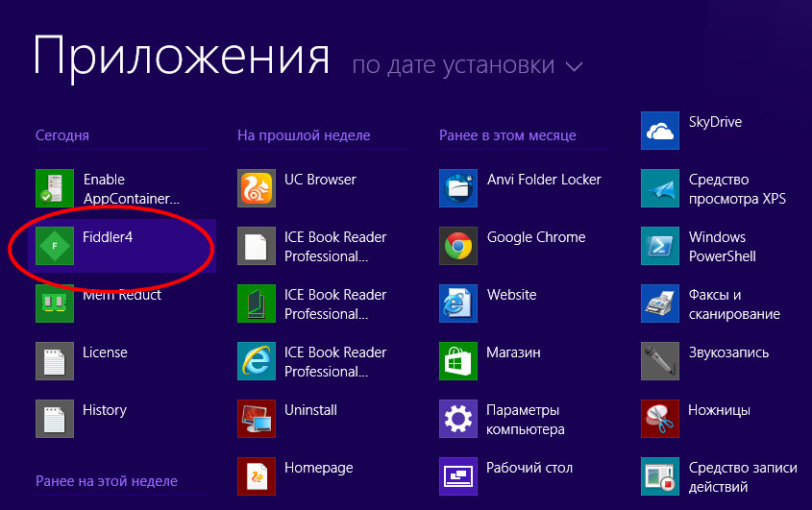Launch Anvi Folder Locker

(458, 188)
